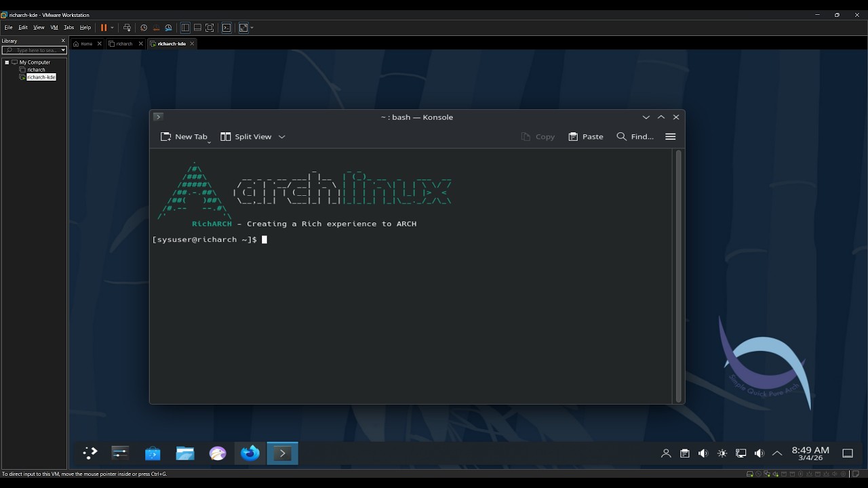Image resolution: width=868 pixels, height=488 pixels.
Task: Click the Konsole task in the KDE panel
Action: 283,453
